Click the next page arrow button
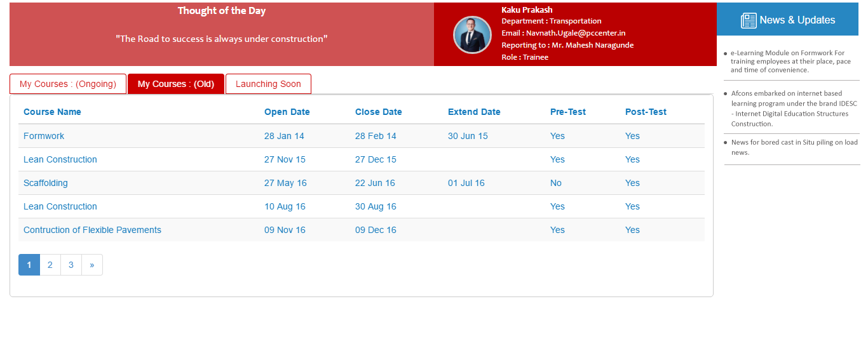This screenshot has height=353, width=868. pyautogui.click(x=92, y=265)
